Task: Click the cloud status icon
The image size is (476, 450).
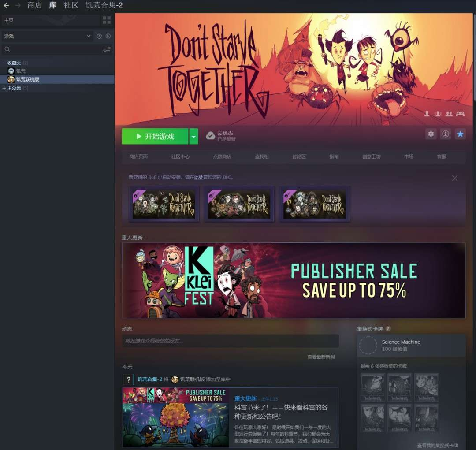Action: [211, 136]
